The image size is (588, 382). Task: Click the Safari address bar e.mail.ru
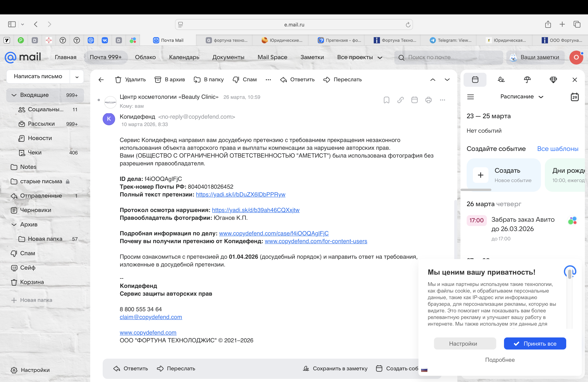pos(294,25)
